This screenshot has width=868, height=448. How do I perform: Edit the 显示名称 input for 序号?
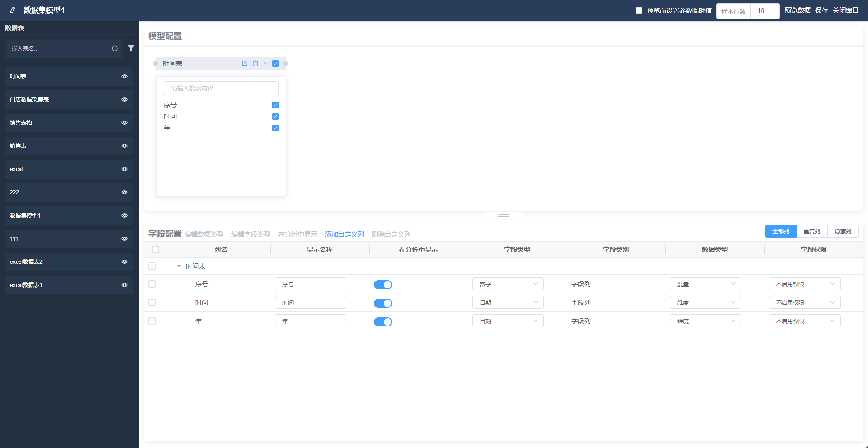(x=311, y=284)
